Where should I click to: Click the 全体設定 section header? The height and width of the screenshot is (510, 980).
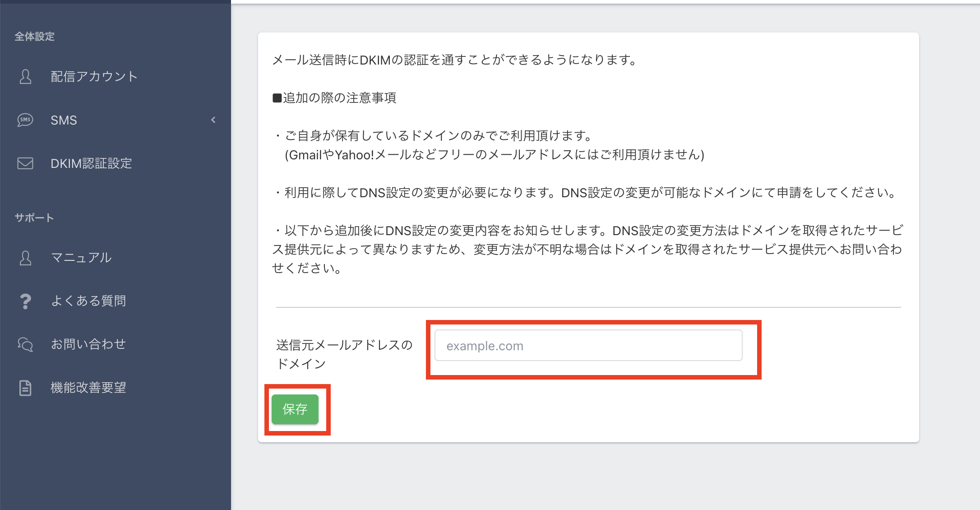(35, 37)
